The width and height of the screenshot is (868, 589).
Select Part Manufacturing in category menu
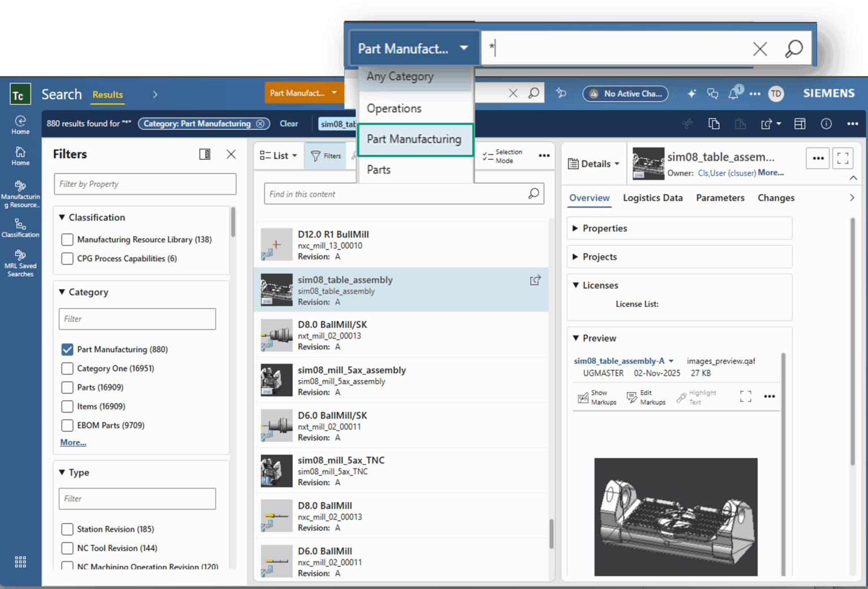415,139
